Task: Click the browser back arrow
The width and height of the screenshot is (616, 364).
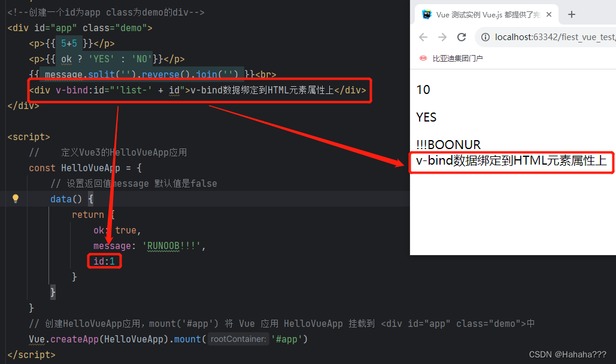Action: pos(423,37)
